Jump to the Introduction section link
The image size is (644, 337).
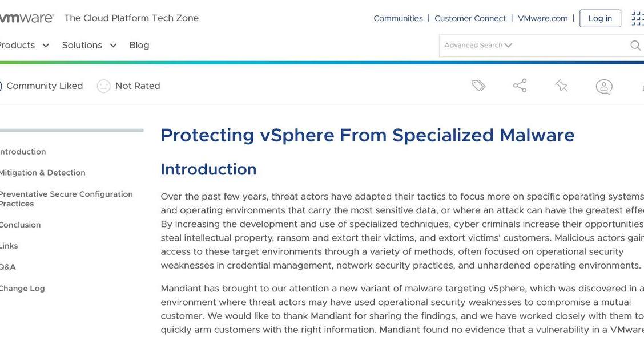pos(22,151)
